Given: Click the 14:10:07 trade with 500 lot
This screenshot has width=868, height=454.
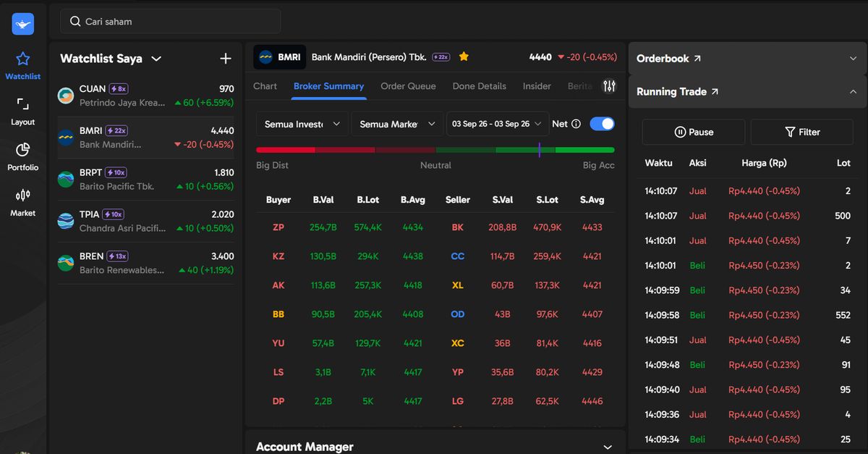Looking at the screenshot, I should pos(748,216).
